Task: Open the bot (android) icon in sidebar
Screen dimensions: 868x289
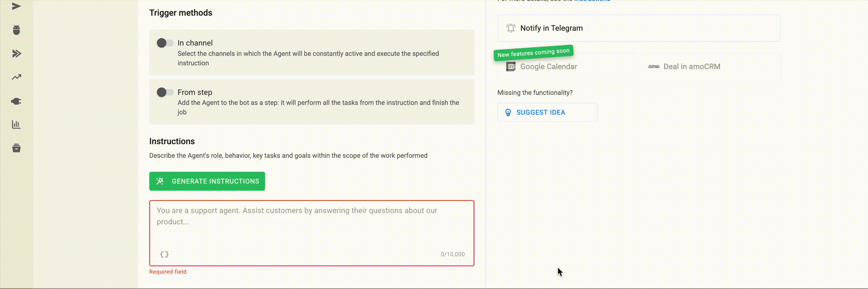Action: point(16,30)
